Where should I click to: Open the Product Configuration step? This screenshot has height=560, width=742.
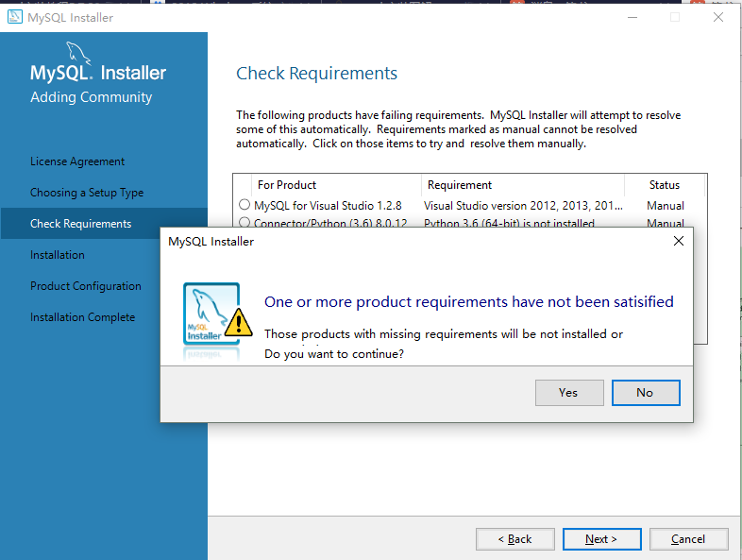(86, 286)
